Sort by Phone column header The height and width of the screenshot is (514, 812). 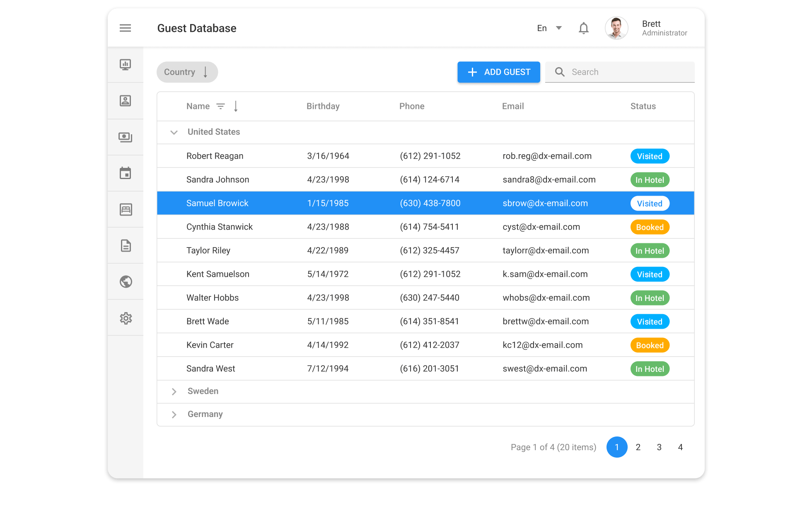coord(412,107)
